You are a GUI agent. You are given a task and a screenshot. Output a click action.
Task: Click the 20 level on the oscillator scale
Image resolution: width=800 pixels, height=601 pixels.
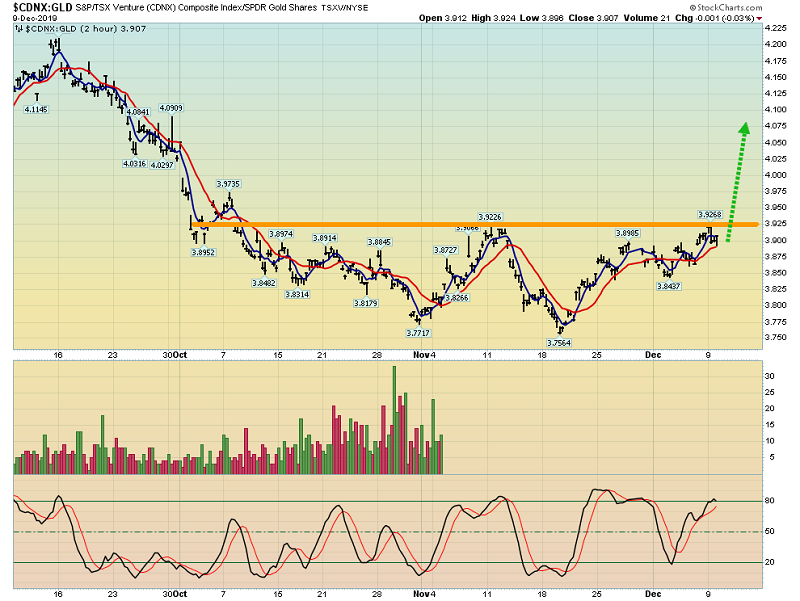770,562
